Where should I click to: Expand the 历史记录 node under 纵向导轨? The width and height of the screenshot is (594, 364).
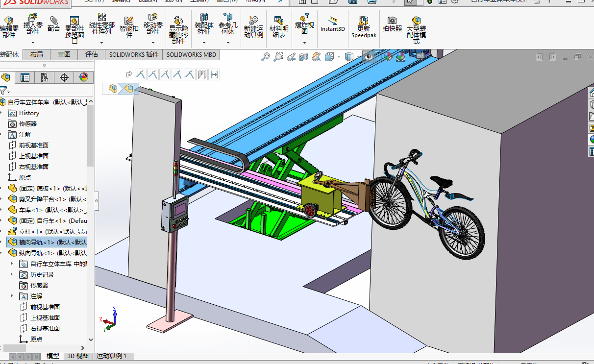click(12, 275)
